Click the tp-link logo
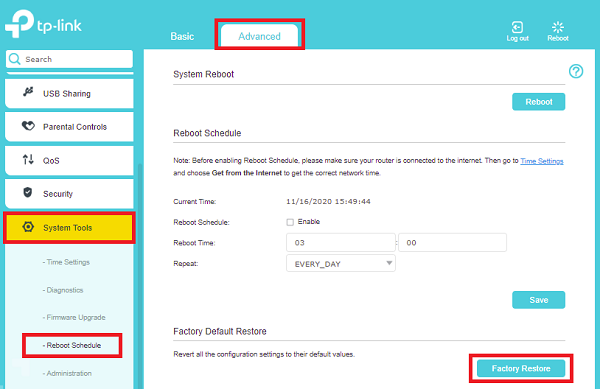600x389 pixels. pyautogui.click(x=43, y=24)
